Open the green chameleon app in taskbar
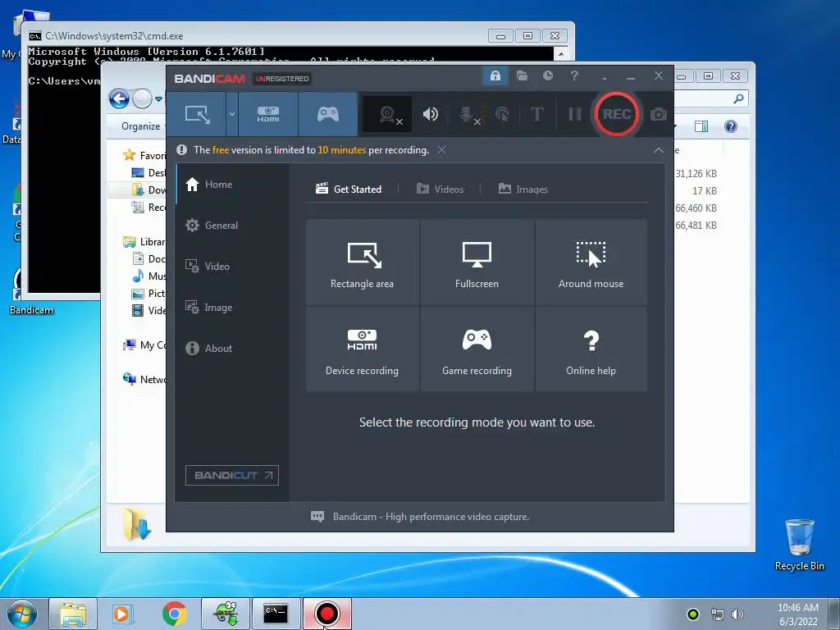The width and height of the screenshot is (840, 630). click(x=226, y=614)
